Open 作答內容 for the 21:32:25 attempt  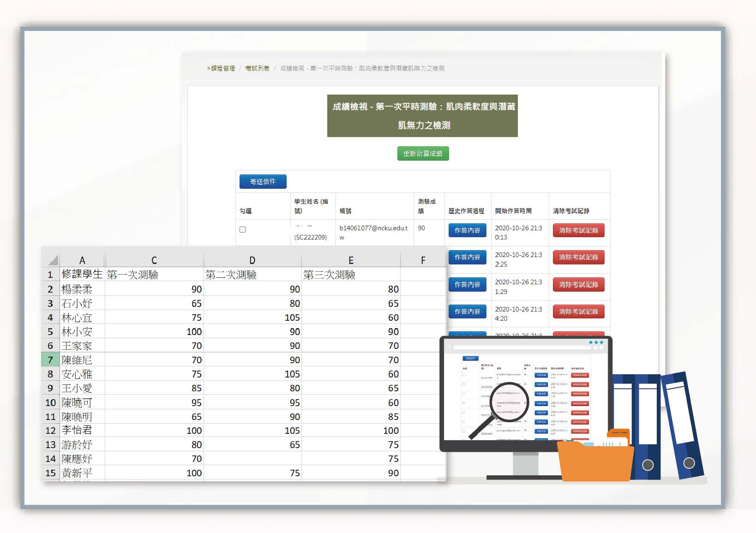(x=467, y=257)
